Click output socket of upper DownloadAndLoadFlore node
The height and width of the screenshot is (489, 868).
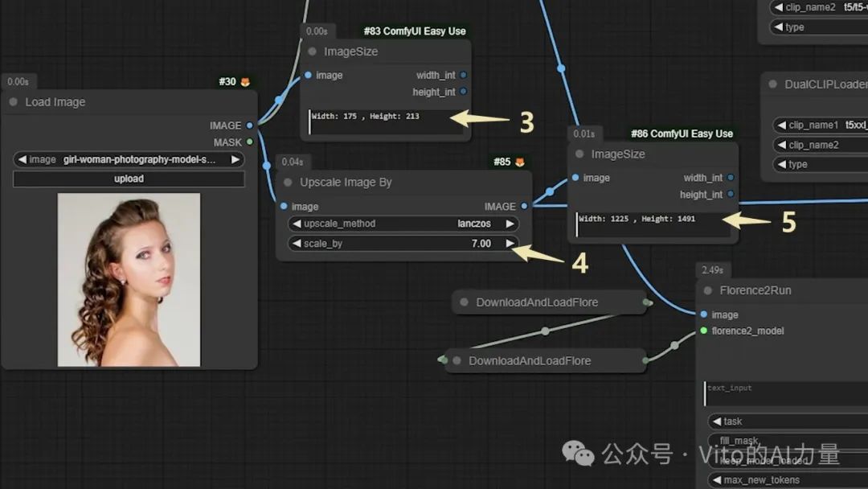point(646,302)
